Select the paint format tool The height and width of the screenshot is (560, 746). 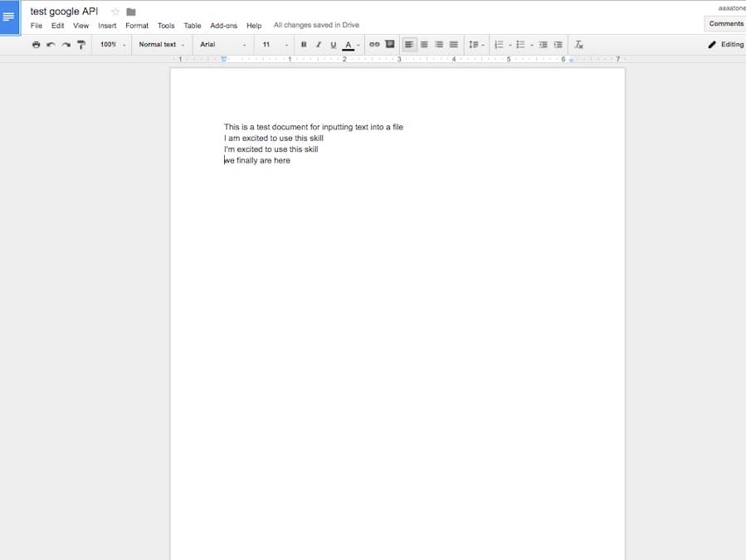coord(81,45)
